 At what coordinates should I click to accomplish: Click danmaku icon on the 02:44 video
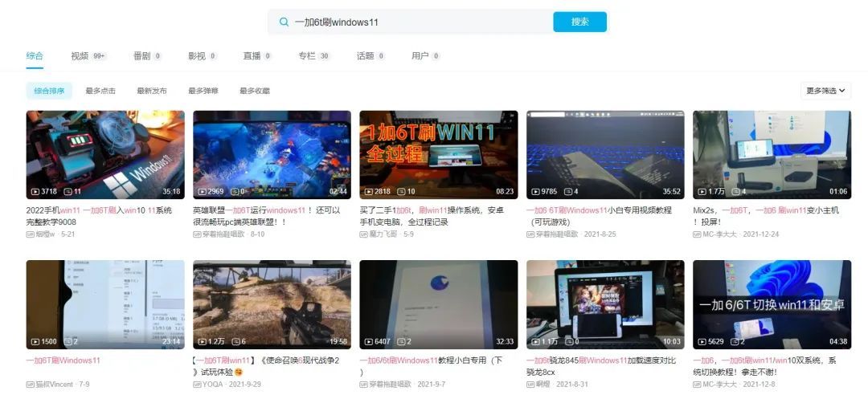(235, 192)
